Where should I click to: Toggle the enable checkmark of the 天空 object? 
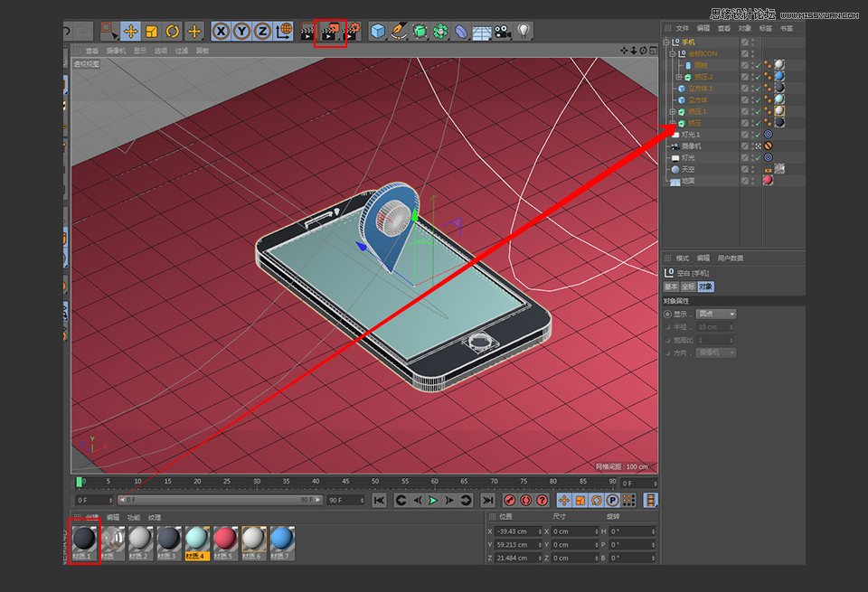click(757, 169)
